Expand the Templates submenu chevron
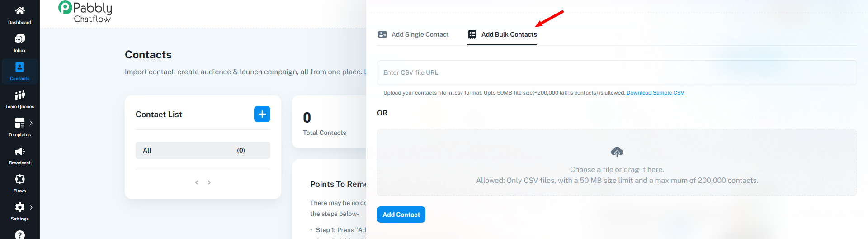The image size is (868, 239). tap(31, 123)
